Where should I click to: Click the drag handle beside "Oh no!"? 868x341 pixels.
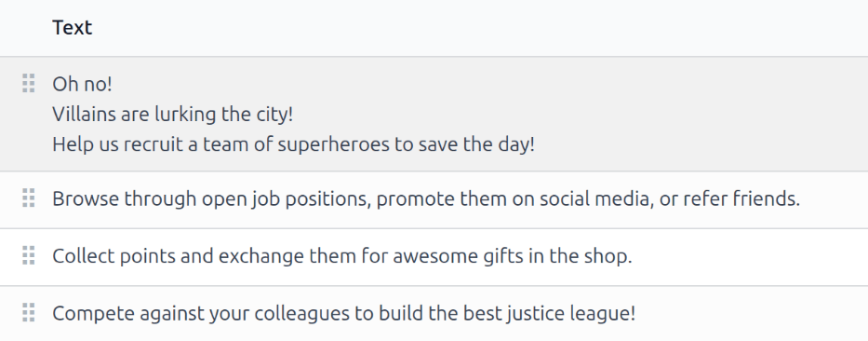click(x=28, y=83)
